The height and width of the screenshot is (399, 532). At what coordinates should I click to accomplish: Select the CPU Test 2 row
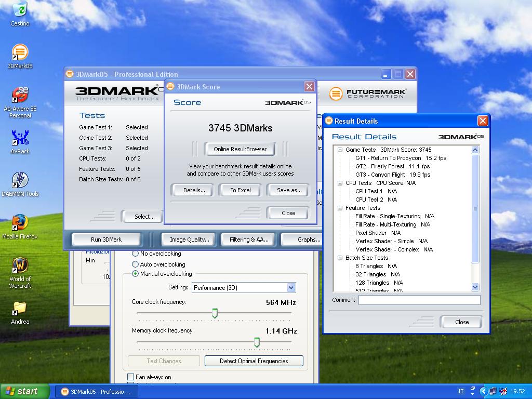[376, 199]
